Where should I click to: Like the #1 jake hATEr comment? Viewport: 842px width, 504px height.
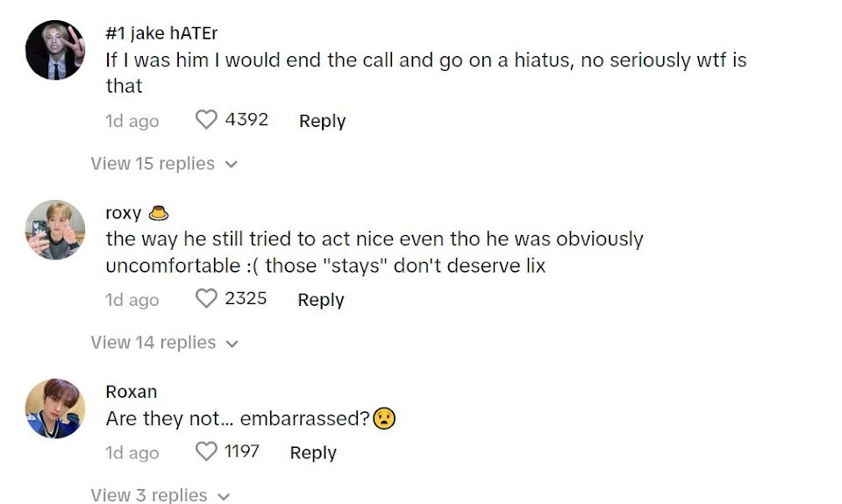(205, 120)
